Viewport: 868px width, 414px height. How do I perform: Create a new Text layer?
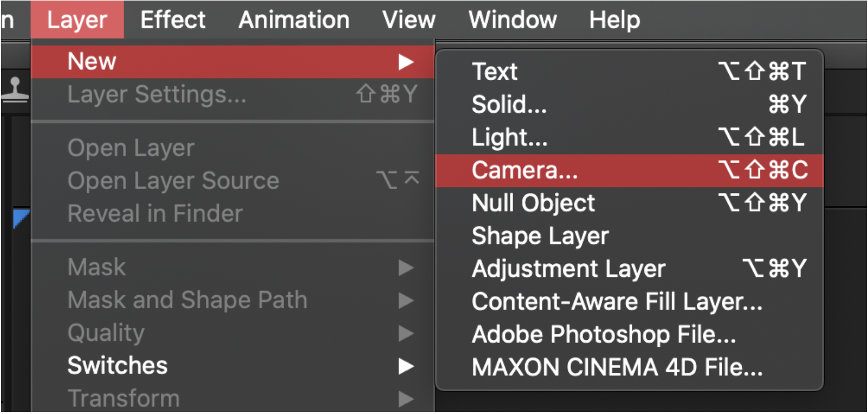click(x=630, y=72)
